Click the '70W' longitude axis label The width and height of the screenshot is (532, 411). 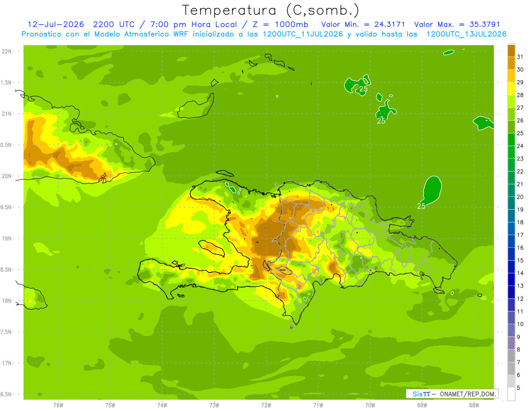pyautogui.click(x=370, y=405)
